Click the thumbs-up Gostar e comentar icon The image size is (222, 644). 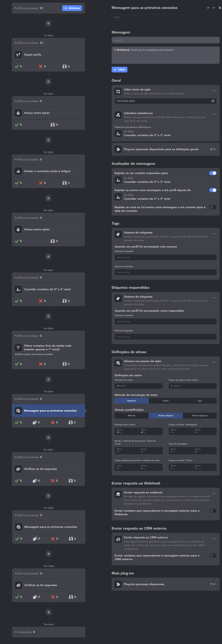click(18, 171)
